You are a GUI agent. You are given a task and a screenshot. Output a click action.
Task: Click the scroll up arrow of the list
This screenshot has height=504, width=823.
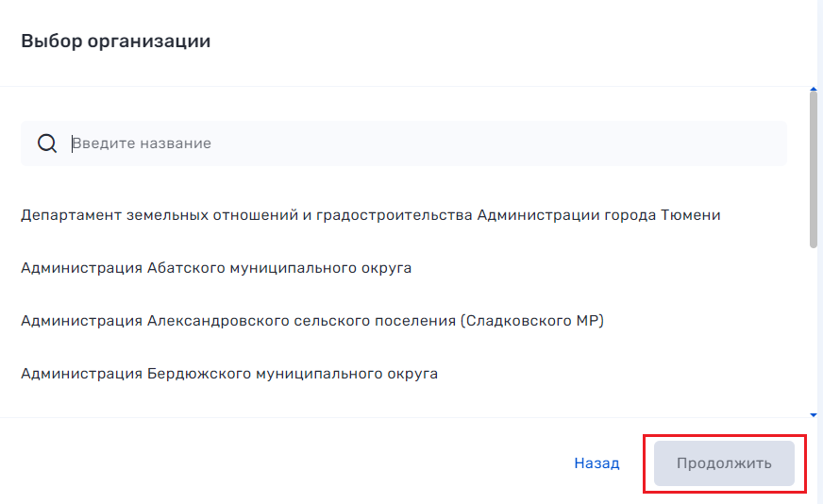click(x=814, y=90)
